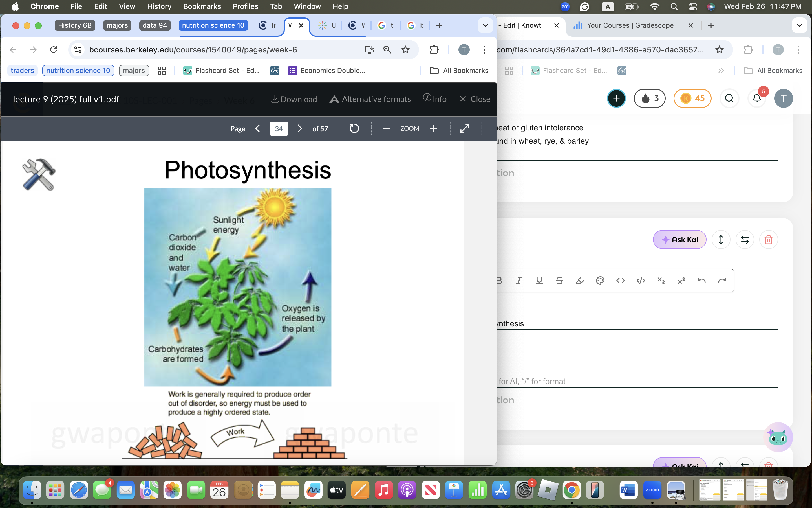The height and width of the screenshot is (508, 812).
Task: Click the bCourses address bar URL
Action: click(x=193, y=50)
